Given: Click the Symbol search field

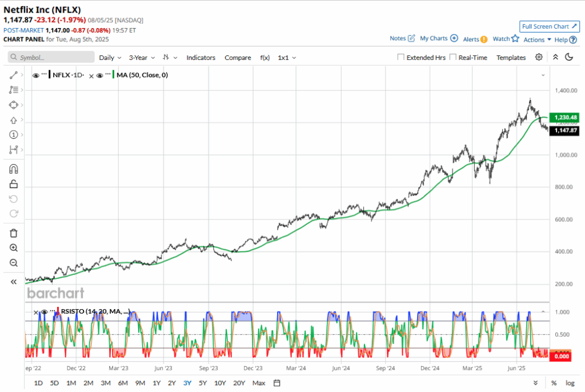Looking at the screenshot, I should point(51,58).
